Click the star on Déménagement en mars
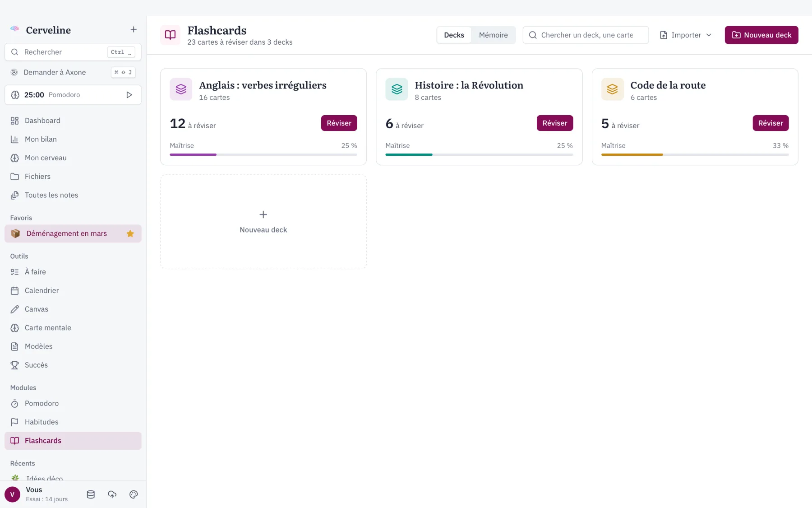812x508 pixels. pos(130,233)
